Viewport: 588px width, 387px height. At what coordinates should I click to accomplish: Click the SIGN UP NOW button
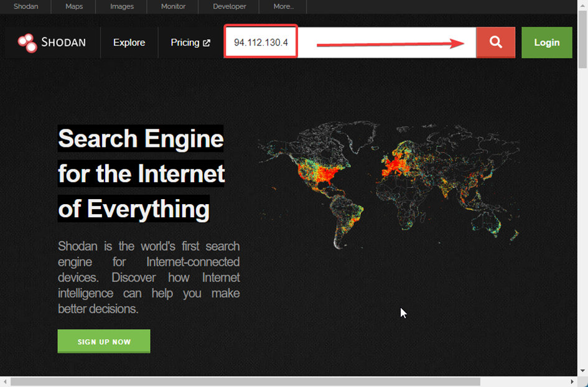tap(104, 342)
